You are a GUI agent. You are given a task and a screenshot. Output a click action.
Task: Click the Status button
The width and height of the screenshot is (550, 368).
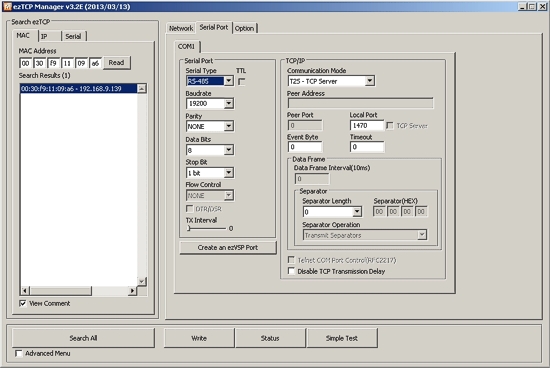point(270,338)
